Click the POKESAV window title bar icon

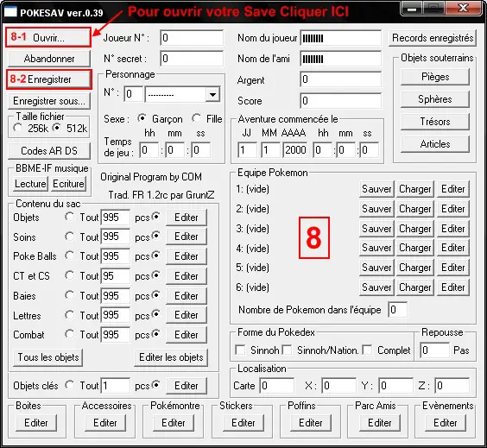tap(10, 11)
